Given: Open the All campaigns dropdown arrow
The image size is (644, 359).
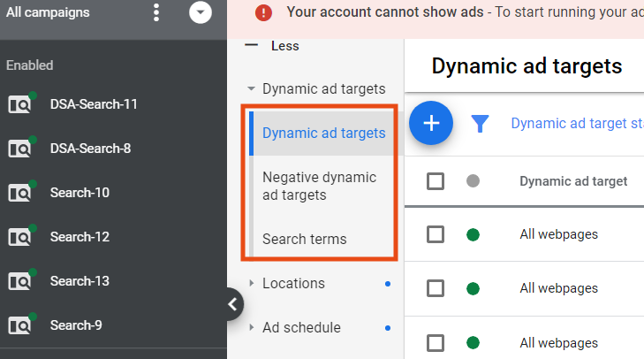Looking at the screenshot, I should 201,12.
